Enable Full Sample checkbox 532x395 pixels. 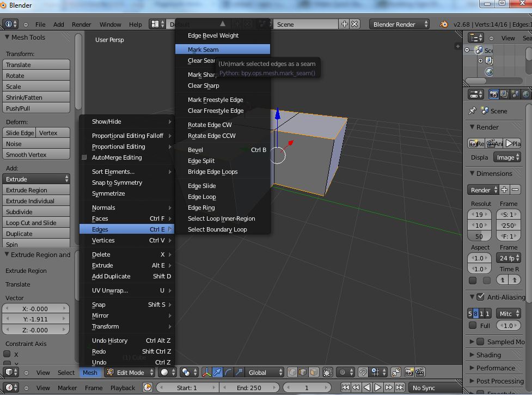(x=473, y=325)
